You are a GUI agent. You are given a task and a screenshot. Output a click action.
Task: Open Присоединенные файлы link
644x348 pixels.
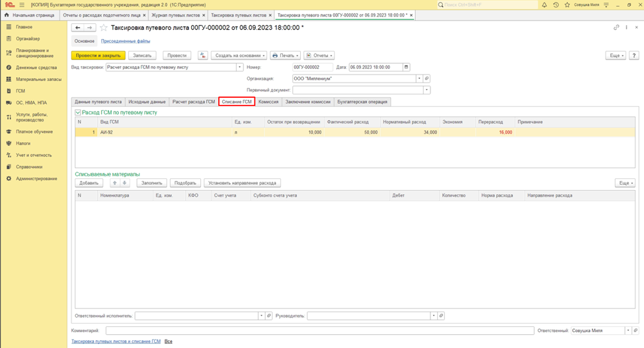point(126,41)
